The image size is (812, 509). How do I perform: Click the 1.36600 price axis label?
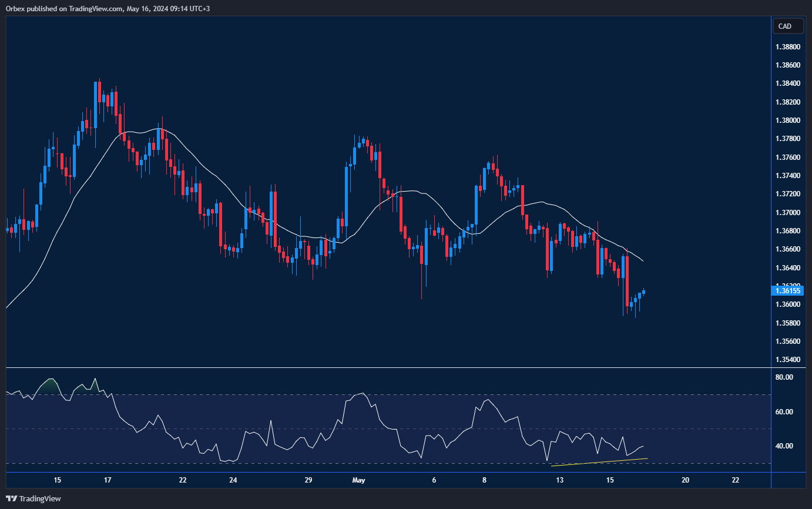click(787, 249)
